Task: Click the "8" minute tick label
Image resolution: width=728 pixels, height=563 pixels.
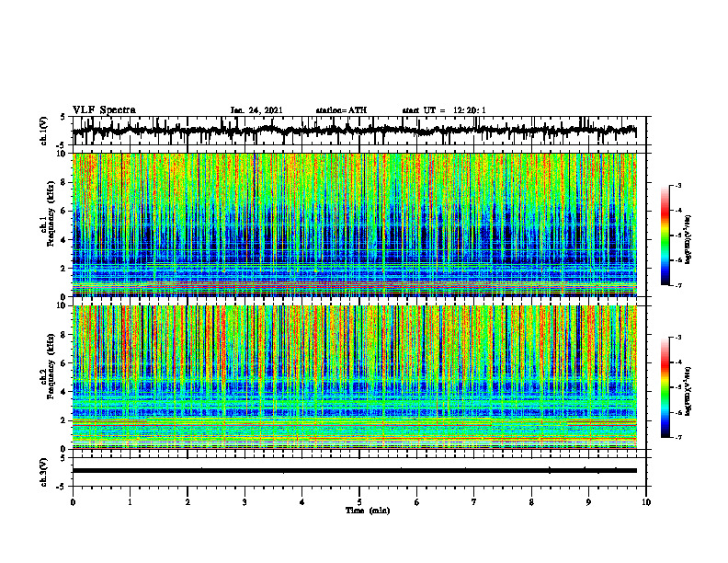Action: 531,502
